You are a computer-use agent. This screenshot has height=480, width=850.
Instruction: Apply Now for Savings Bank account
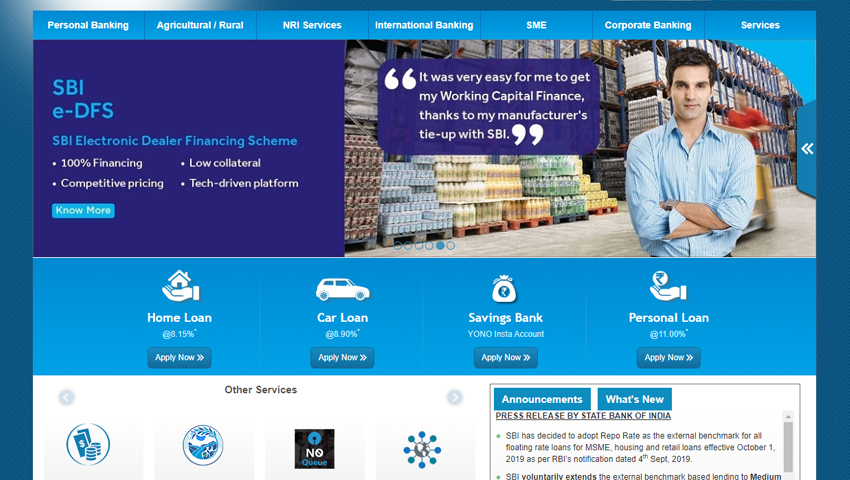pyautogui.click(x=506, y=357)
